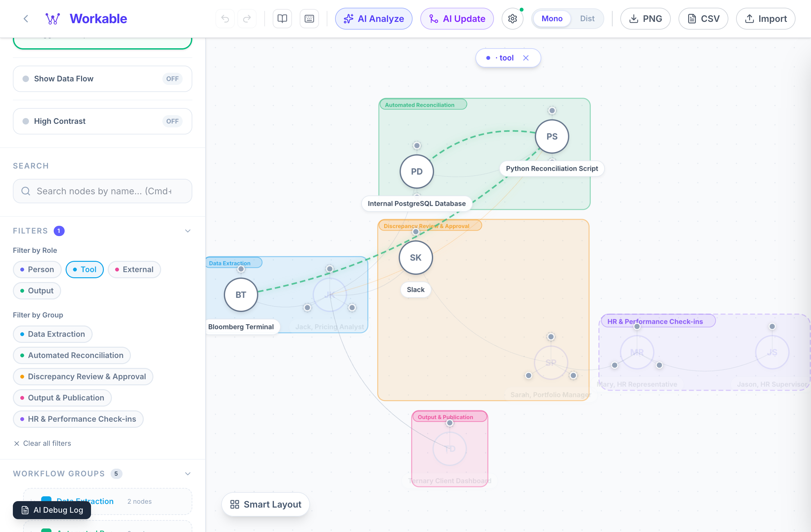This screenshot has height=532, width=811.
Task: Click the redo icon
Action: tap(247, 19)
